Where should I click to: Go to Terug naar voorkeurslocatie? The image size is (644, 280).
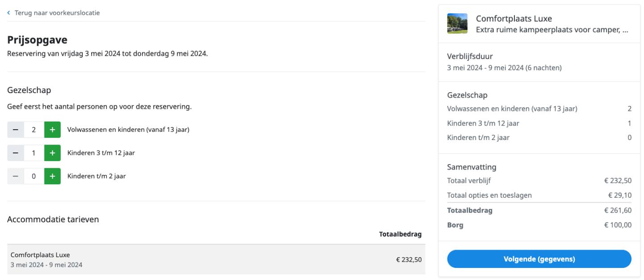[57, 13]
